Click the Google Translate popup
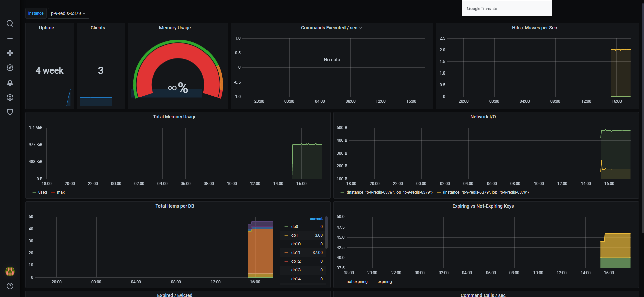This screenshot has width=644, height=297. coord(506,8)
